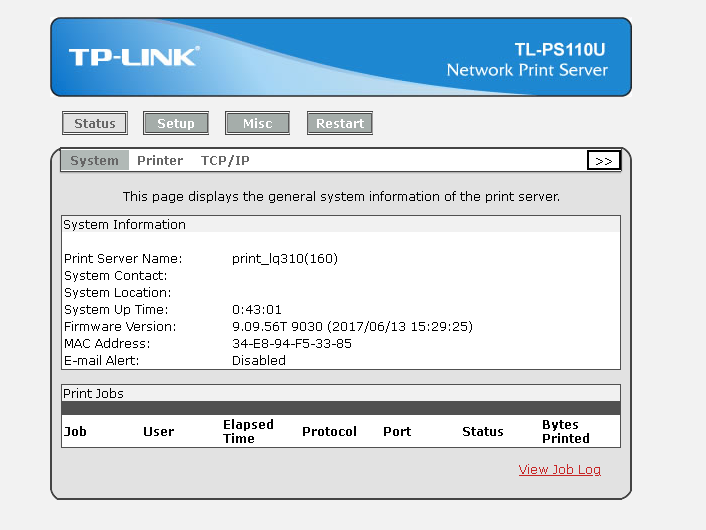Click the Protocol column header
This screenshot has width=706, height=530.
pyautogui.click(x=330, y=431)
